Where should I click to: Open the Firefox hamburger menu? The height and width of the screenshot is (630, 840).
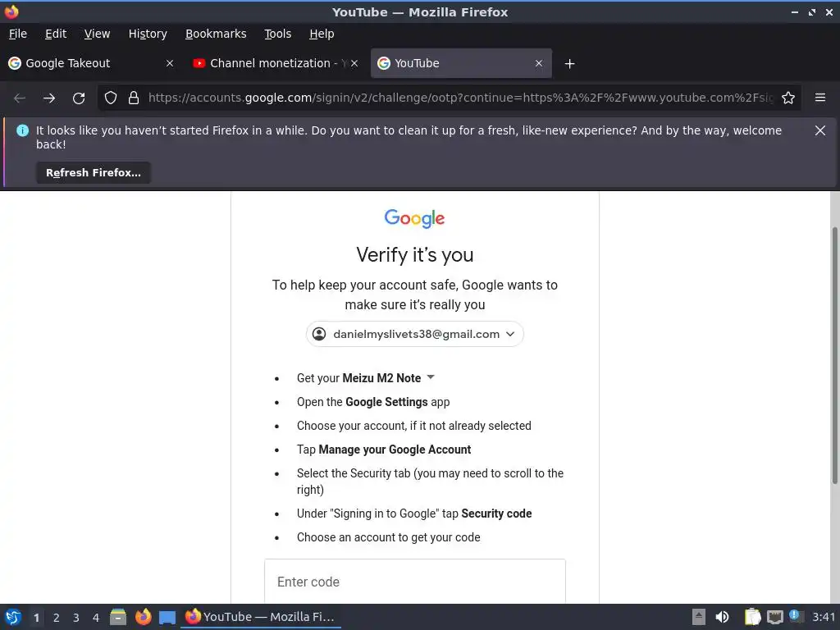[820, 98]
